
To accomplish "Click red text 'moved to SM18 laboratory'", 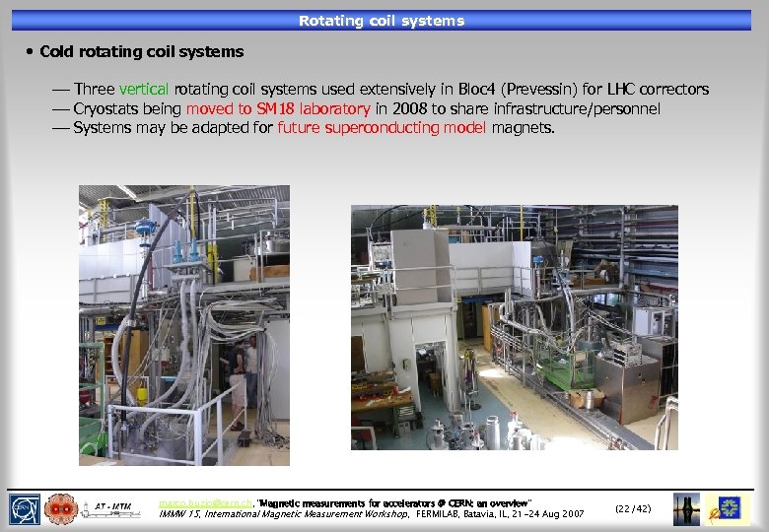I will point(278,108).
